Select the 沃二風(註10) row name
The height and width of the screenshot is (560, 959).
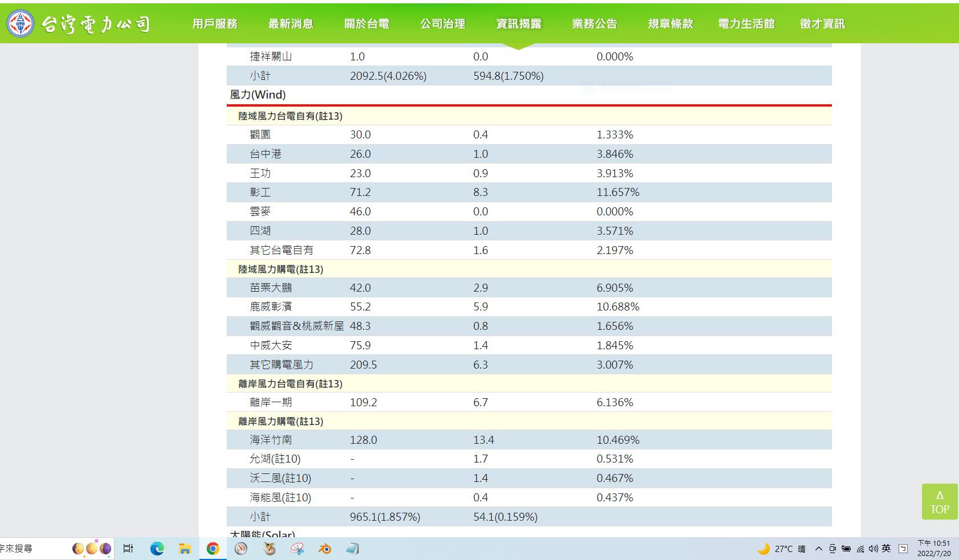click(280, 478)
